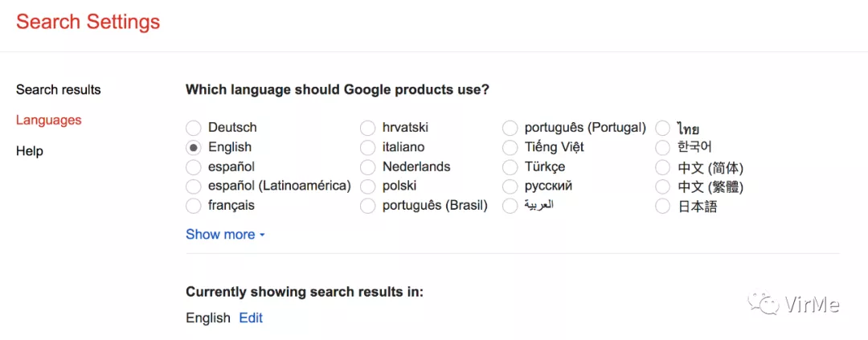Choose Nederlands radio button
Screen dimensions: 868x340
point(367,167)
